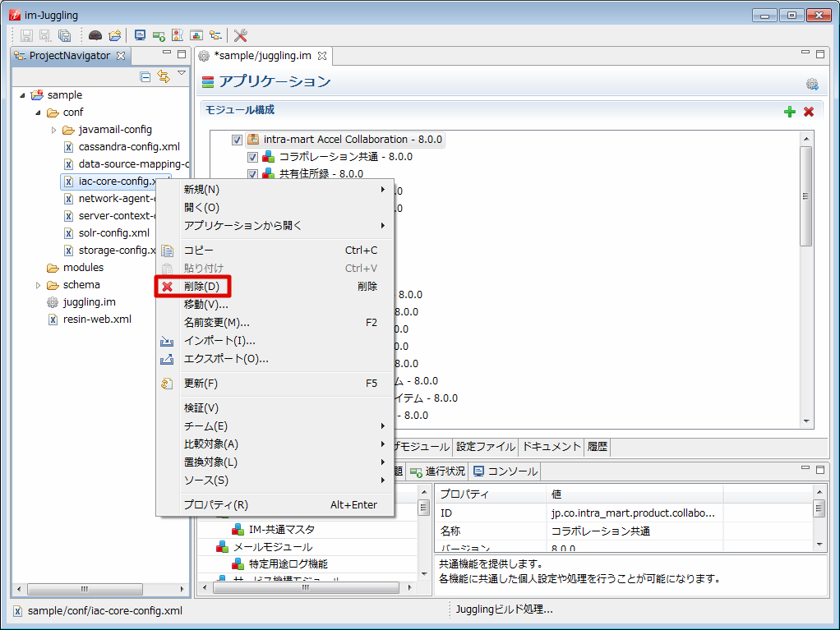Select 削除(D) in context menu
The width and height of the screenshot is (840, 630).
tap(286, 287)
